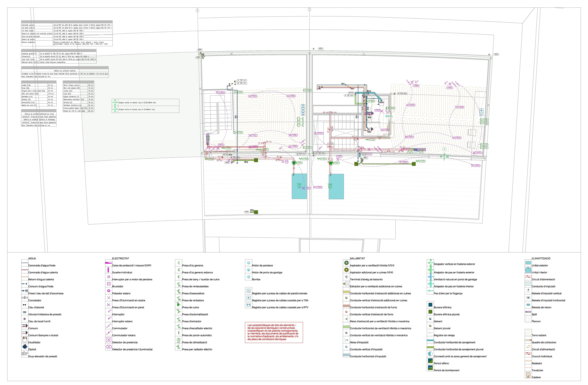Viewport: 588px width, 385px height.
Task: Click the Registre per a cables coaxials RTV icon
Action: click(x=249, y=305)
